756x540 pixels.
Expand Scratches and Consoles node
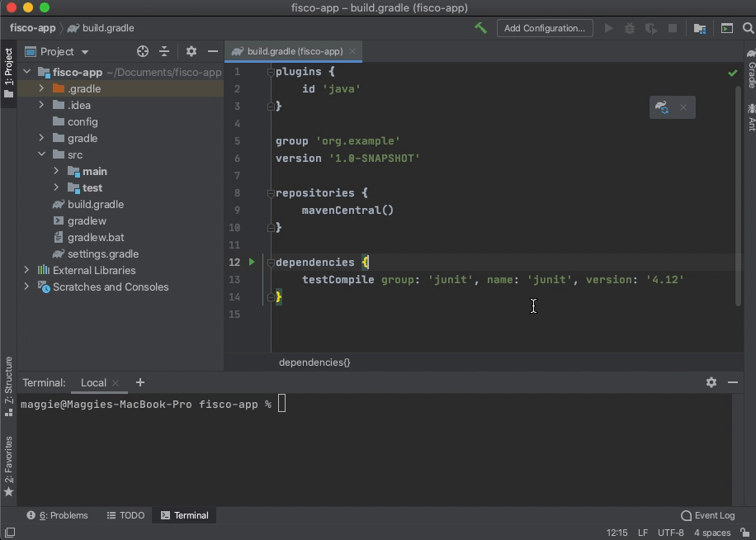pyautogui.click(x=26, y=287)
